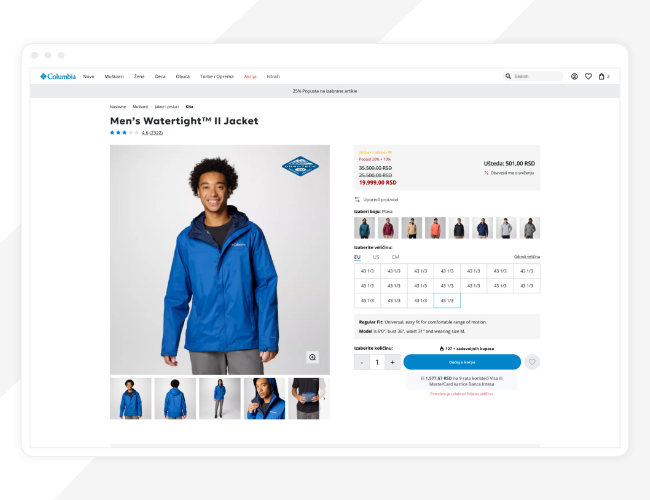Image resolution: width=650 pixels, height=500 pixels.
Task: Zoom product image with magnifier icon
Action: (313, 357)
